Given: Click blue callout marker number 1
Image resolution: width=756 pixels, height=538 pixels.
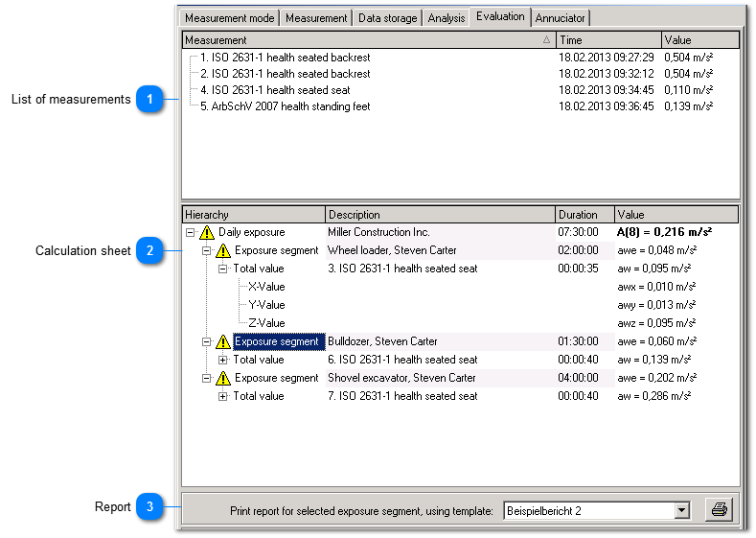Looking at the screenshot, I should (149, 99).
